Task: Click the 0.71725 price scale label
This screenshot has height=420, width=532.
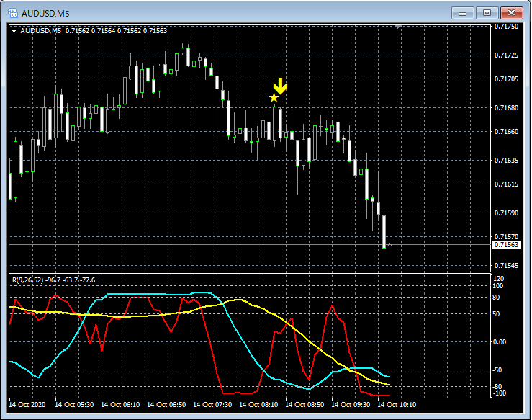Action: pyautogui.click(x=506, y=55)
